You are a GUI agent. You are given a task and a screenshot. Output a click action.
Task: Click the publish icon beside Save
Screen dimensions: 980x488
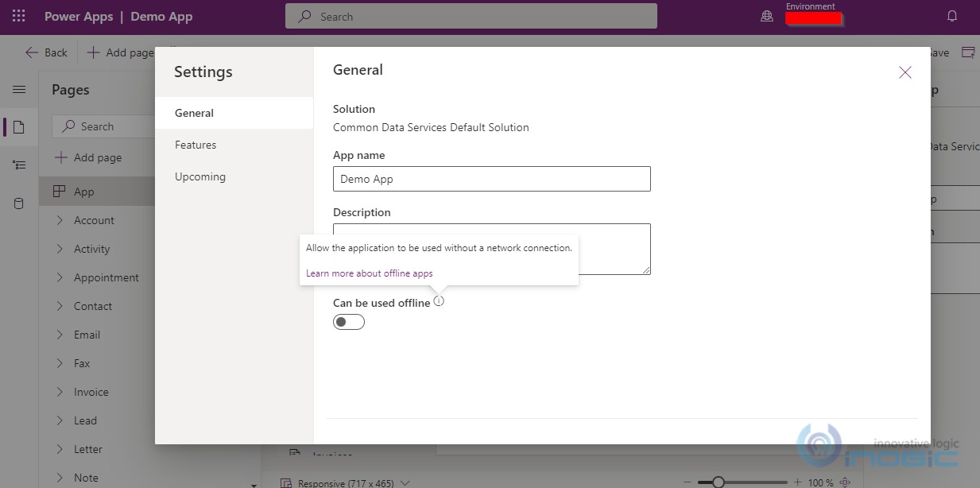[968, 52]
